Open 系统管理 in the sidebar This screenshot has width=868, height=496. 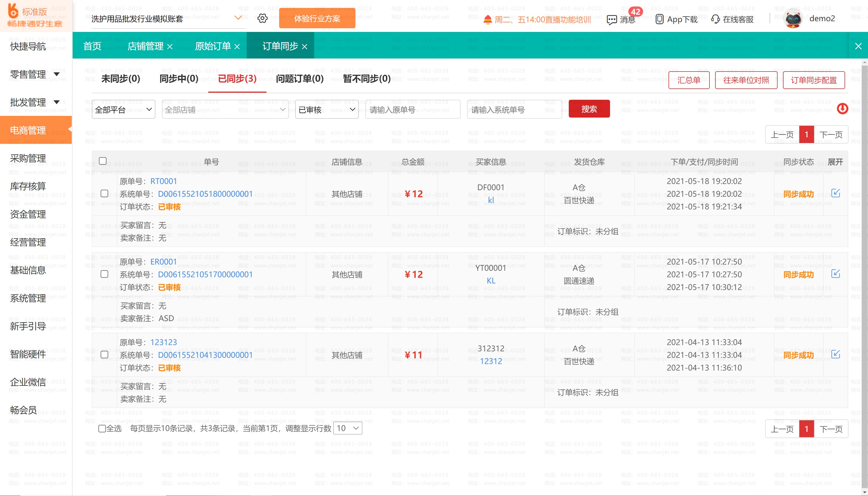coord(28,298)
